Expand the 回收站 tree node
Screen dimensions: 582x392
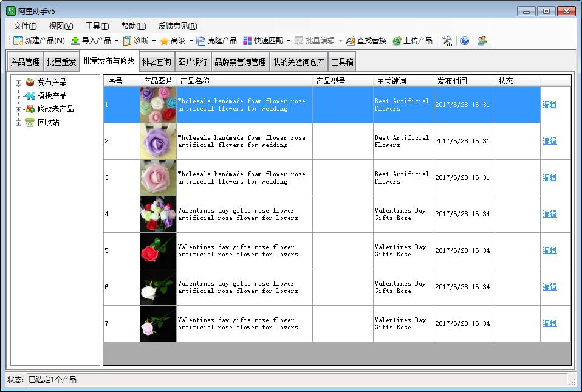pyautogui.click(x=18, y=123)
